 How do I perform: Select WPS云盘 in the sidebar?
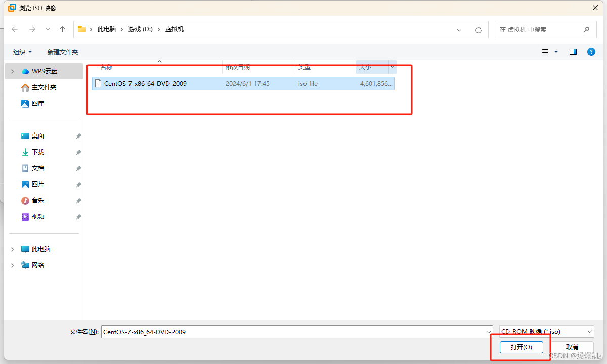point(45,71)
